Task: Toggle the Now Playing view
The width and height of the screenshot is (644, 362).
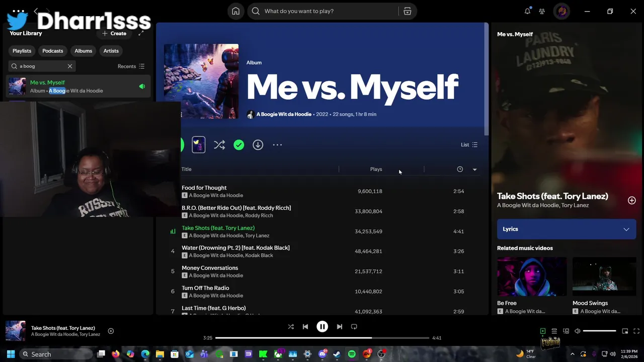Action: 543,331
